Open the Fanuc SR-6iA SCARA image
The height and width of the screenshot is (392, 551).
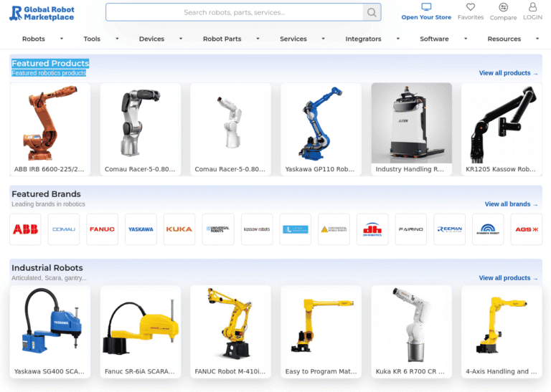pyautogui.click(x=141, y=325)
